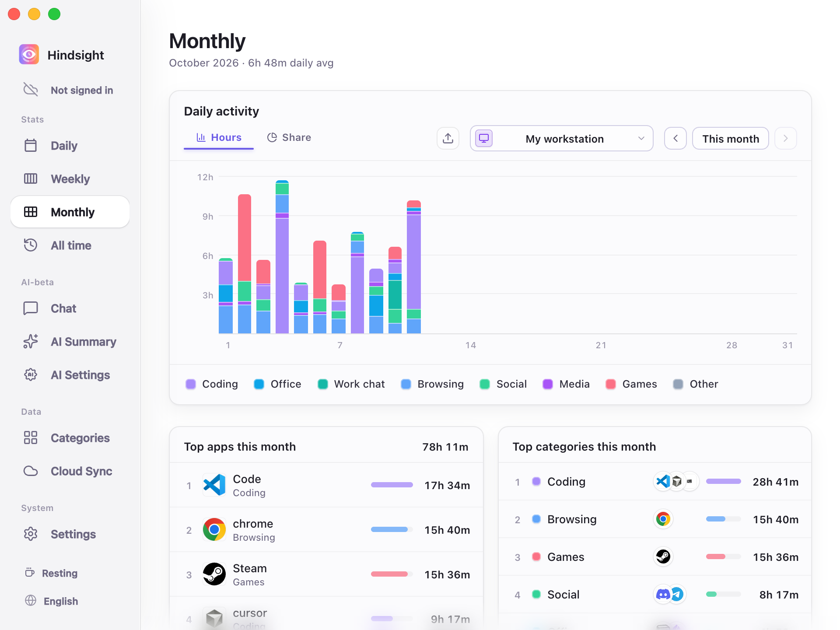Open the Categories grid icon
Screen dimensions: 840x630
(x=31, y=437)
